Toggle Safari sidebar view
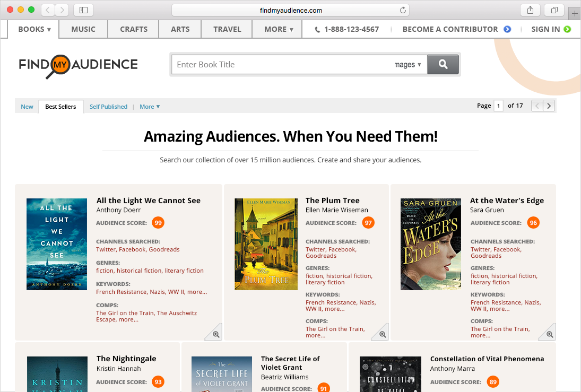The height and width of the screenshot is (392, 581). [83, 10]
